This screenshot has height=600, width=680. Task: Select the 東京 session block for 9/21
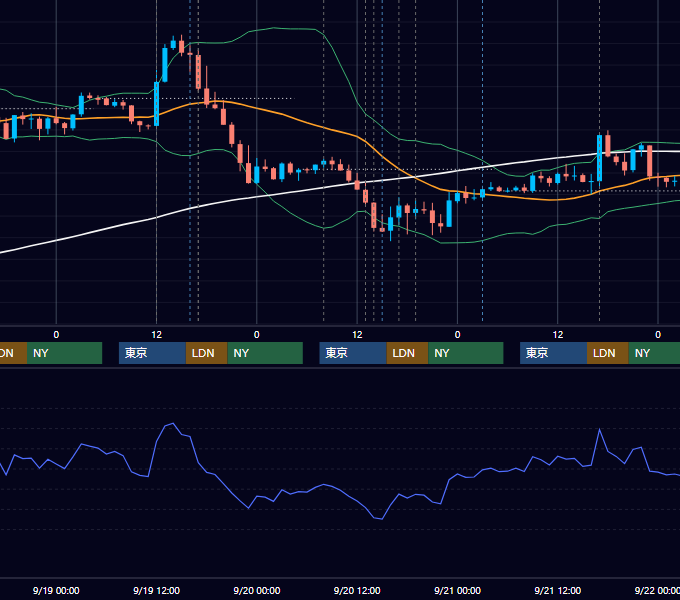[x=553, y=353]
